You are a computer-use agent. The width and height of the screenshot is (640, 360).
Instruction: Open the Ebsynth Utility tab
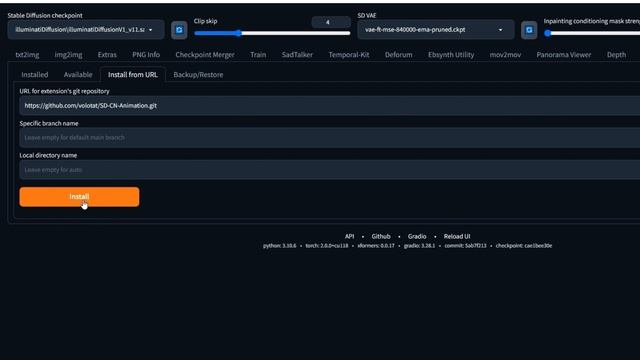(451, 55)
